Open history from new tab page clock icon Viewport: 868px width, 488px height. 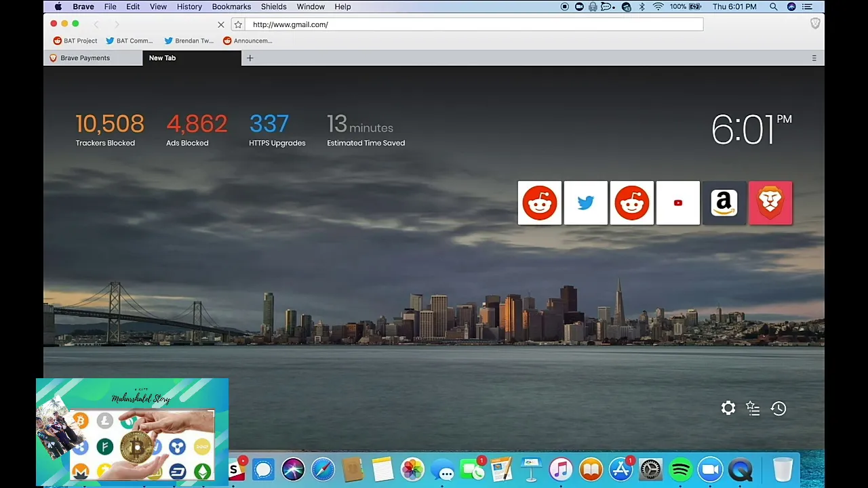pos(778,408)
